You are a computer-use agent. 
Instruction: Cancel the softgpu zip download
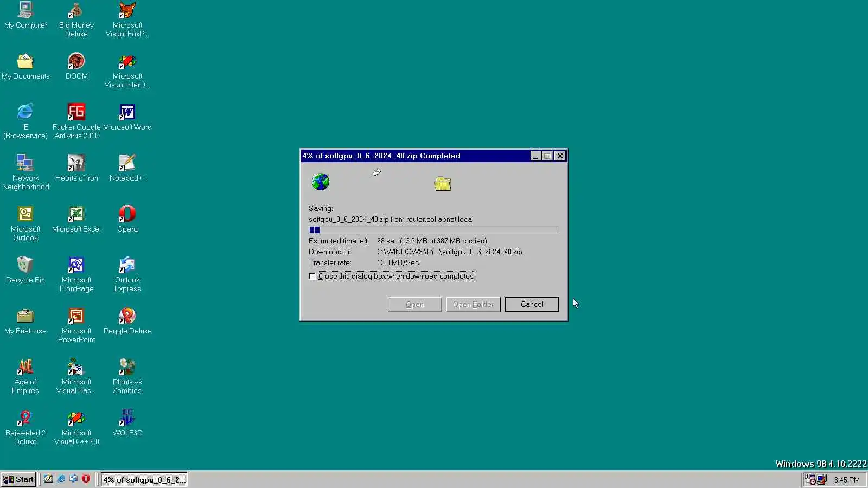[x=532, y=304]
